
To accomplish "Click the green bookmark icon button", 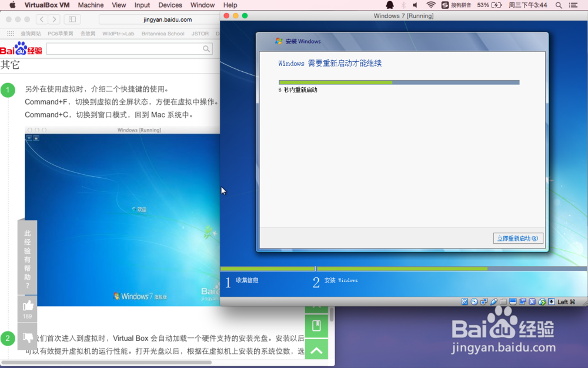I will tap(316, 326).
